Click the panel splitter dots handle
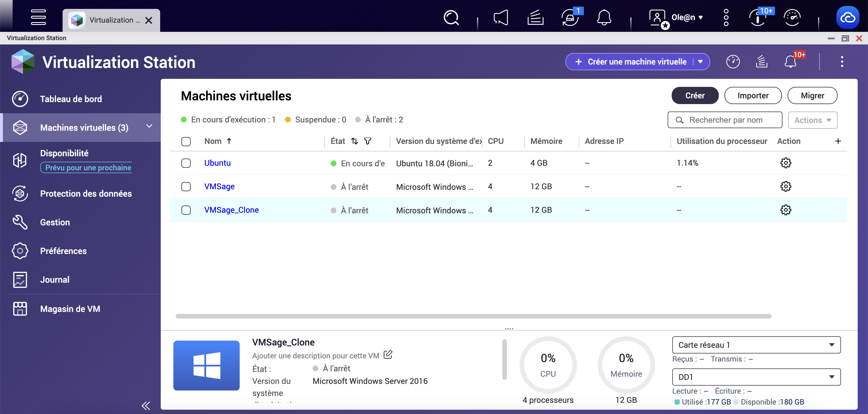Image resolution: width=868 pixels, height=414 pixels. coord(509,329)
